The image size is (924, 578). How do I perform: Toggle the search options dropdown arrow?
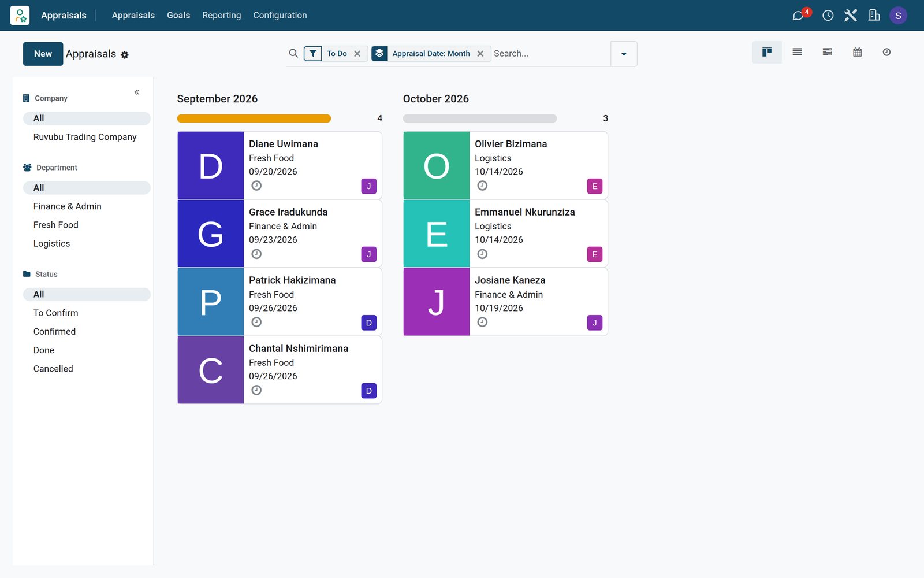624,54
